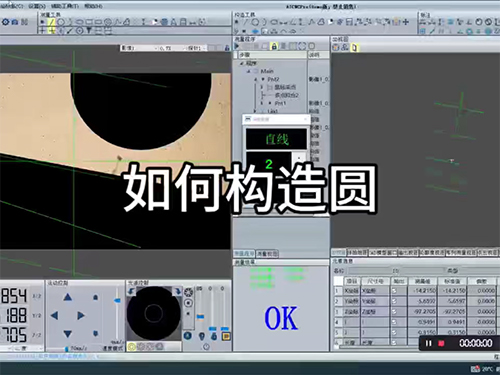Click the yellow-highlighted crosshair tool in second row
The width and height of the screenshot is (500, 375).
pos(52,31)
